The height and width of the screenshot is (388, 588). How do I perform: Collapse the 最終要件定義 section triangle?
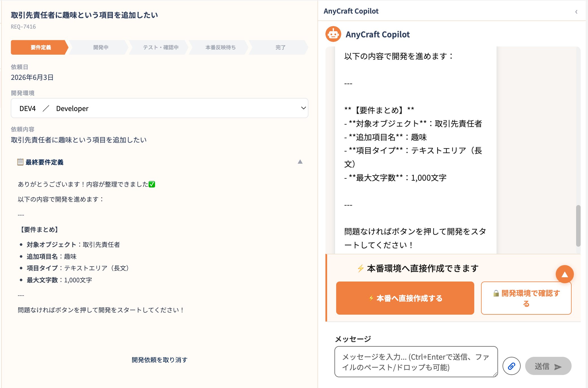[x=300, y=162]
